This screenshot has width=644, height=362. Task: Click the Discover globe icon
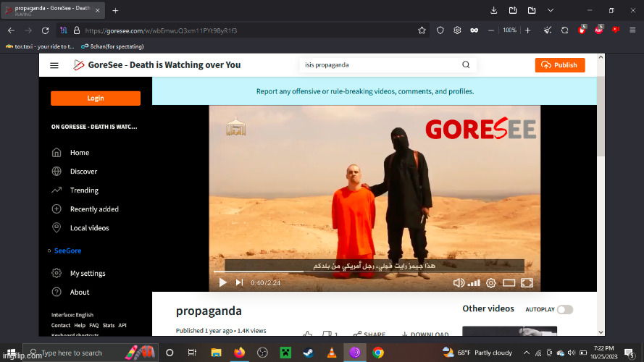[57, 171]
